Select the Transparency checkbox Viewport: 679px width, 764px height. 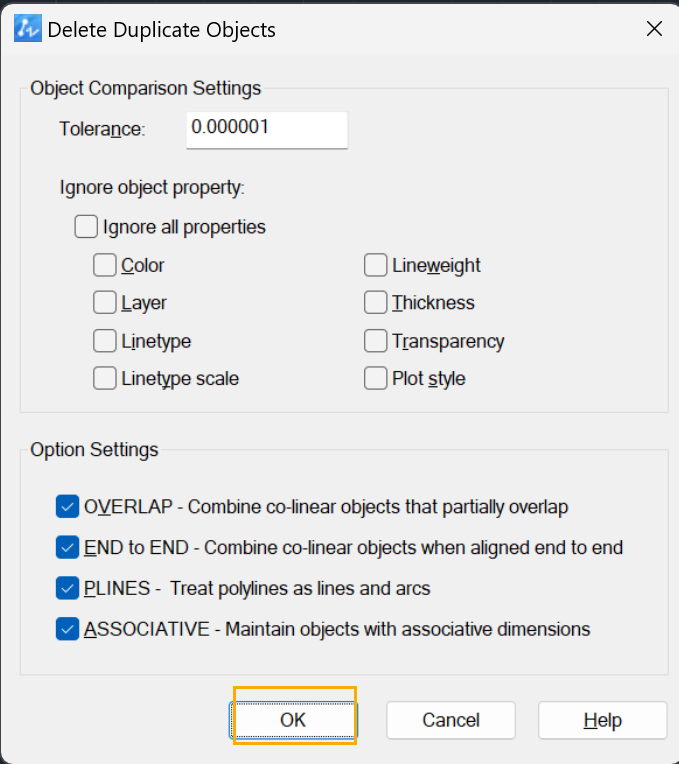coord(376,341)
